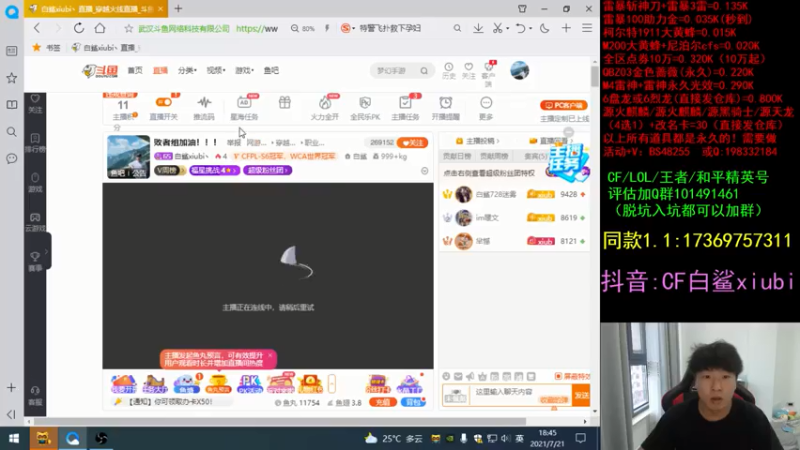The width and height of the screenshot is (800, 450).
Task: Bookmark this page with the address-bar star
Action: (129, 29)
